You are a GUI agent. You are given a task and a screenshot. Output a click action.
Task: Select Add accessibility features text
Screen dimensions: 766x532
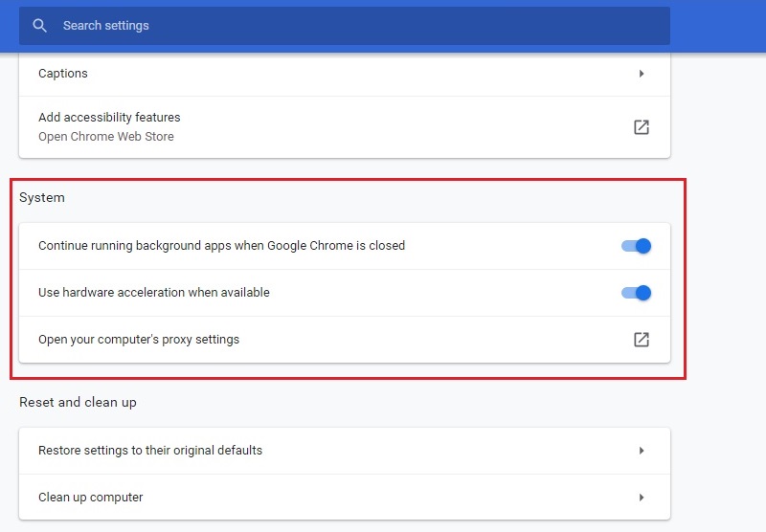[x=109, y=118]
